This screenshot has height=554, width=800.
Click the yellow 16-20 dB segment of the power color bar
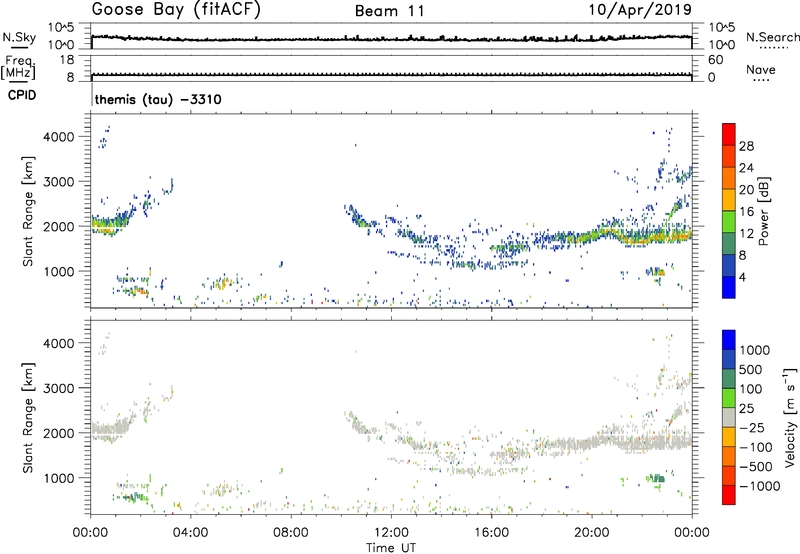(729, 199)
